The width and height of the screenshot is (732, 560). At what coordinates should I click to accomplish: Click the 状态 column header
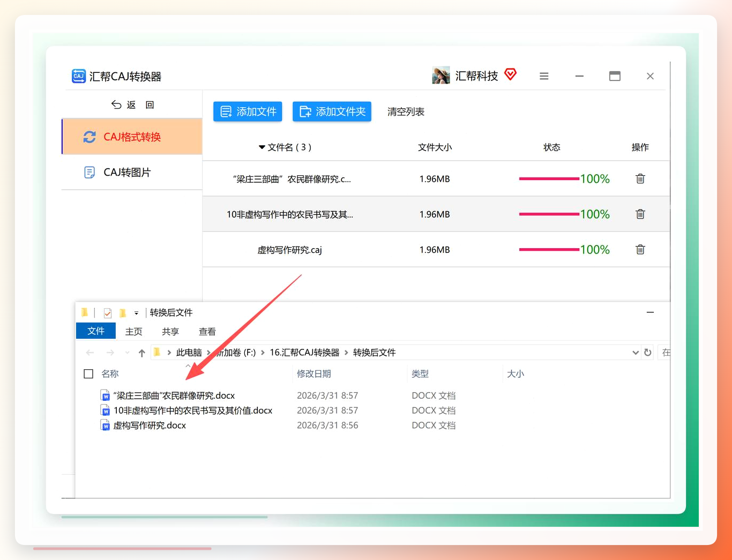tap(551, 147)
